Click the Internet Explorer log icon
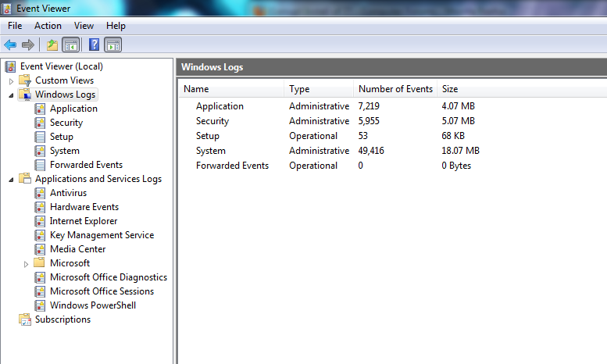This screenshot has height=364, width=607. (40, 221)
